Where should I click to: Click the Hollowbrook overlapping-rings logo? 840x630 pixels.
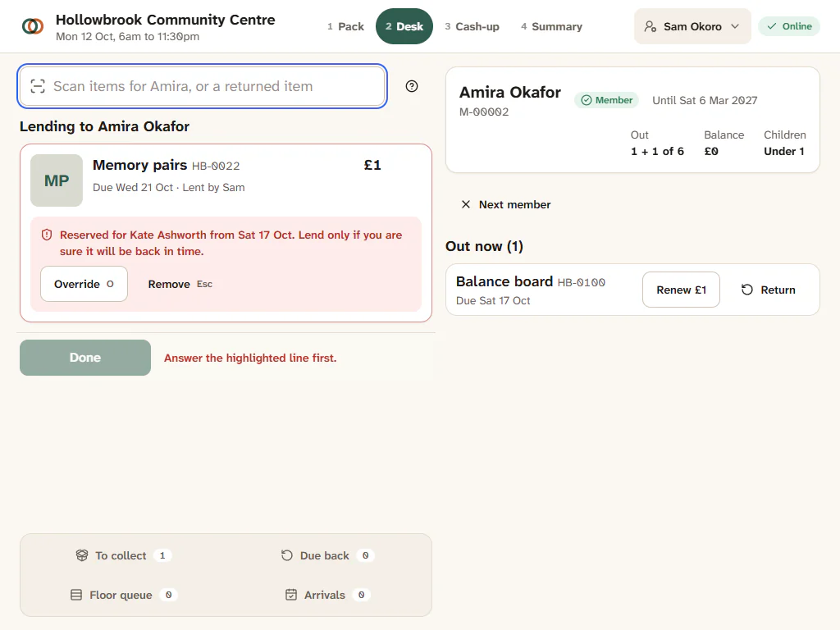33,26
